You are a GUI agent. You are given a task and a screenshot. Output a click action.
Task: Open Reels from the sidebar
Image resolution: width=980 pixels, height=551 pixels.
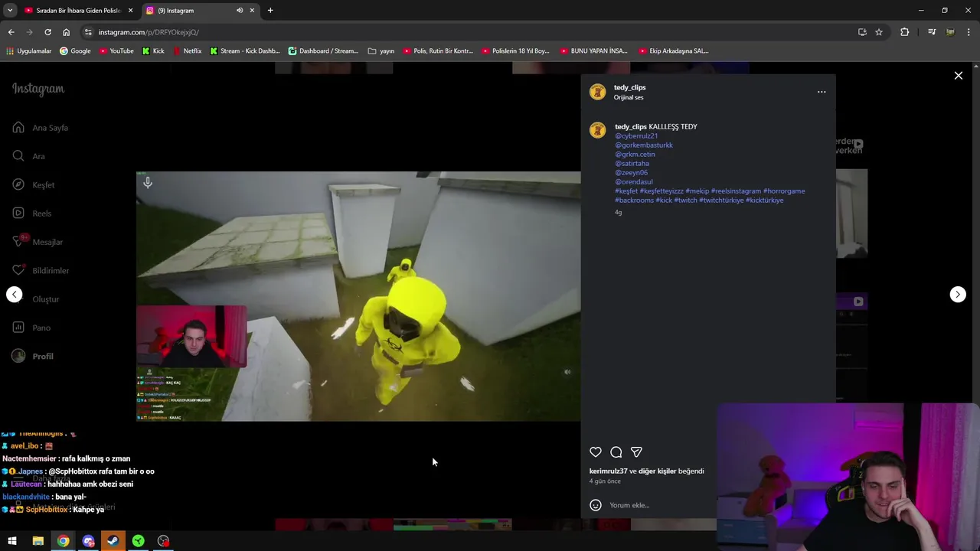coord(32,214)
